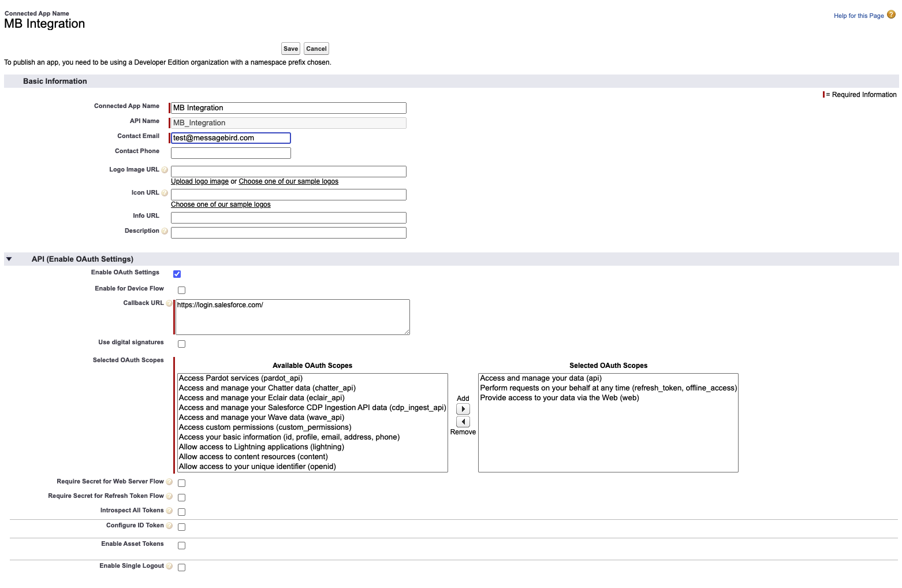Check Enable Single Logout
The width and height of the screenshot is (902, 588).
coord(181,567)
